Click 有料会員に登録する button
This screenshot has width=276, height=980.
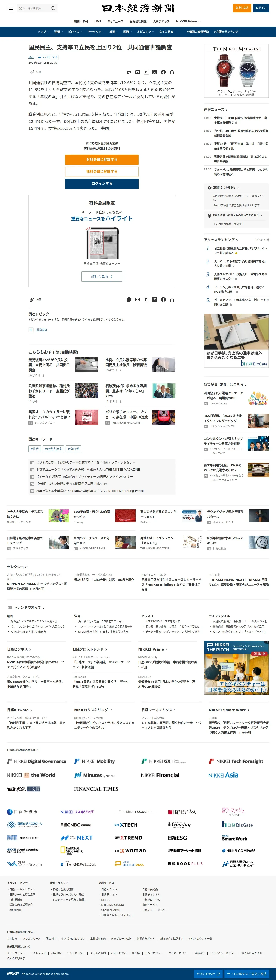coord(102,159)
